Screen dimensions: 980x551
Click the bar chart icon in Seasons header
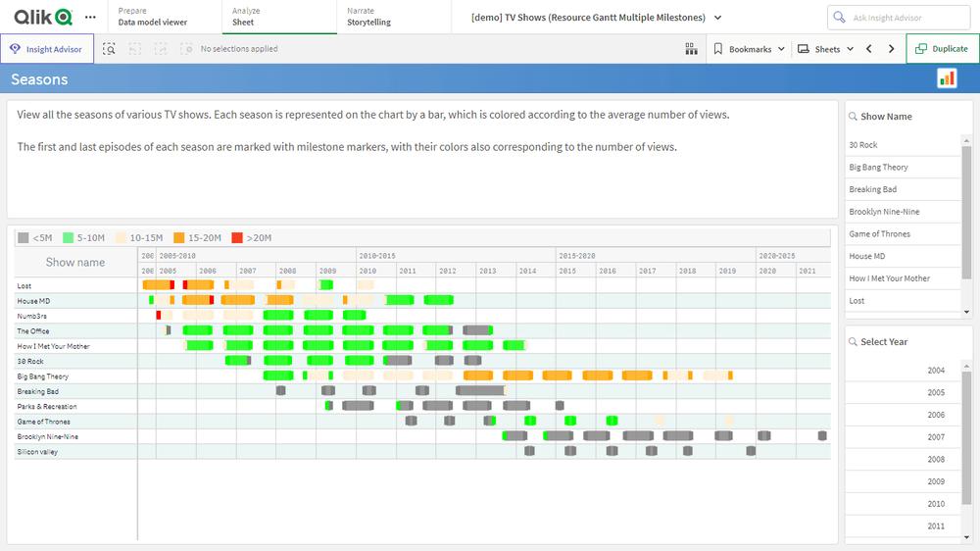coord(947,78)
